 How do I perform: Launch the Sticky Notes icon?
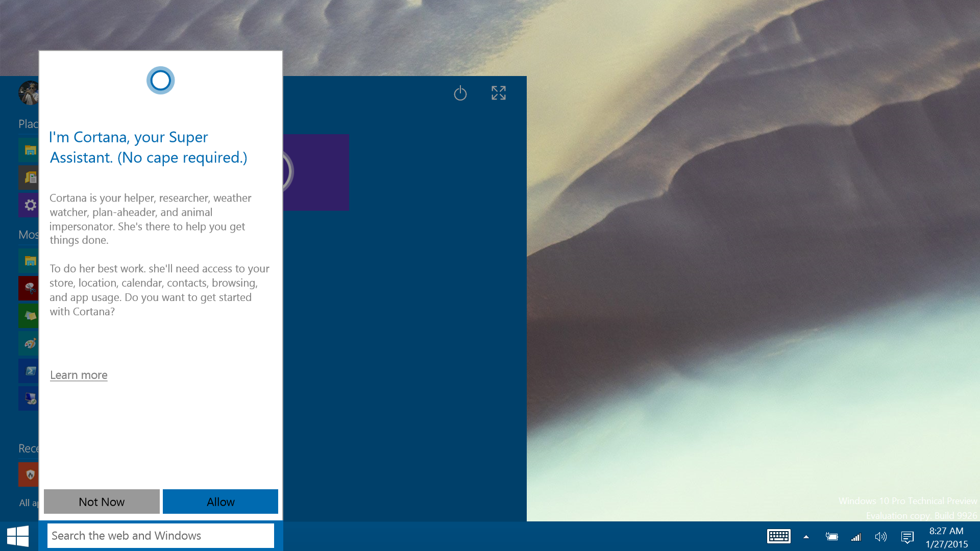(x=29, y=316)
